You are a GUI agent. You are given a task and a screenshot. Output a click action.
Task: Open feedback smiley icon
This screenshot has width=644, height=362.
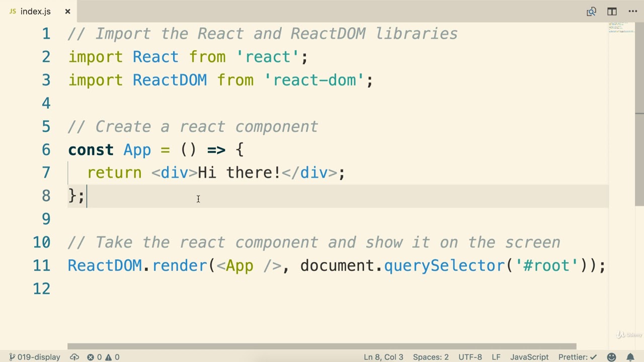611,357
